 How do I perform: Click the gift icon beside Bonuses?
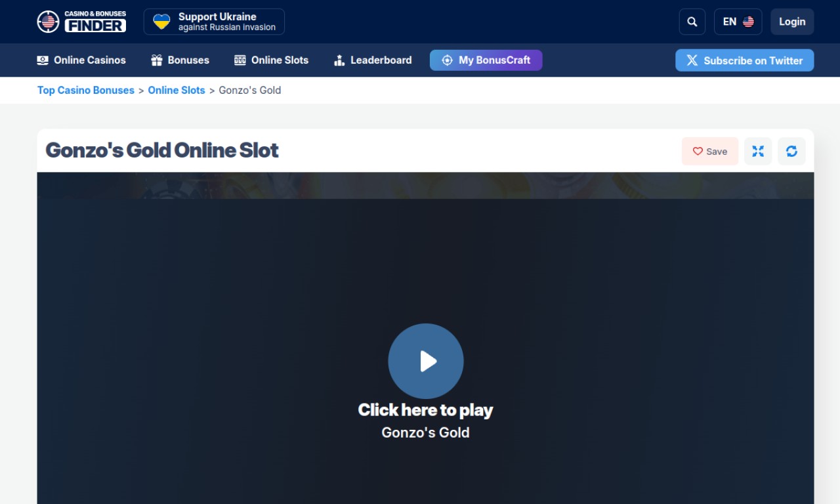pyautogui.click(x=156, y=60)
